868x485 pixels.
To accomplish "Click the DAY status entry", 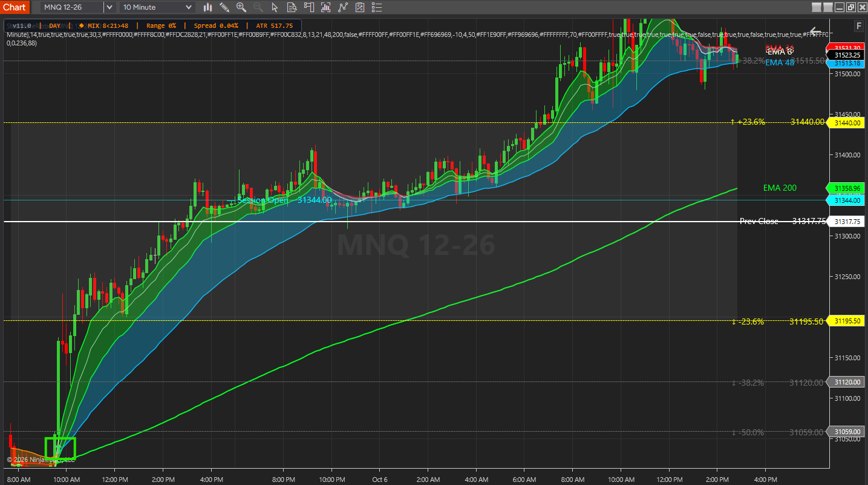I will coord(55,25).
